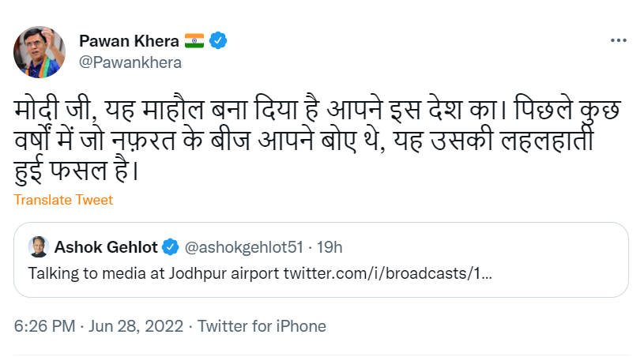Viewport: 644px width, 357px height.
Task: Click the India flag emoji next to Pawan Khera
Action: pos(195,41)
